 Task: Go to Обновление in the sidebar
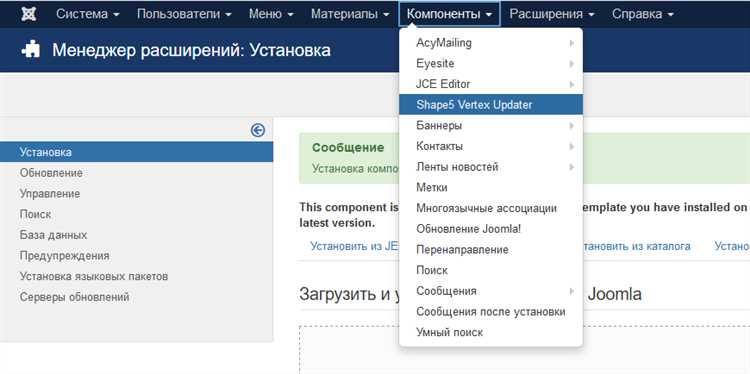tap(51, 173)
